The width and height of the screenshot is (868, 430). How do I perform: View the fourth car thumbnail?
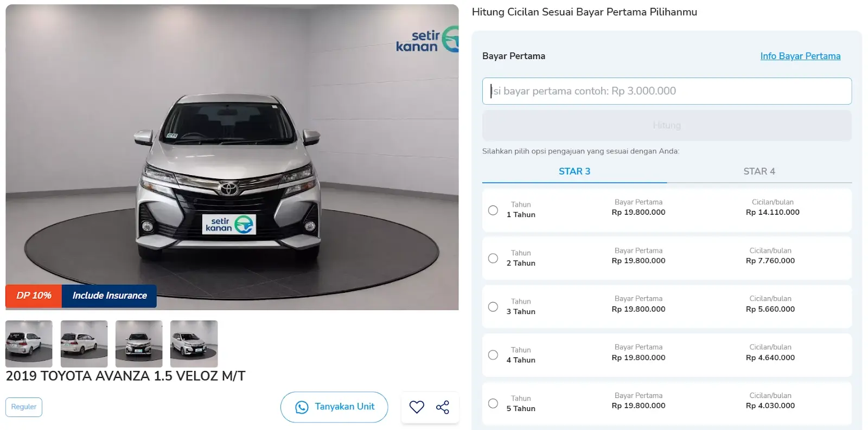(x=194, y=344)
